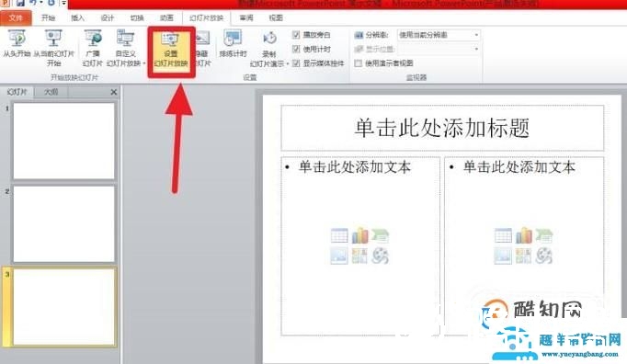The height and width of the screenshot is (364, 627).
Task: Switch to the Outline (大纲) pane tab
Action: pos(51,92)
